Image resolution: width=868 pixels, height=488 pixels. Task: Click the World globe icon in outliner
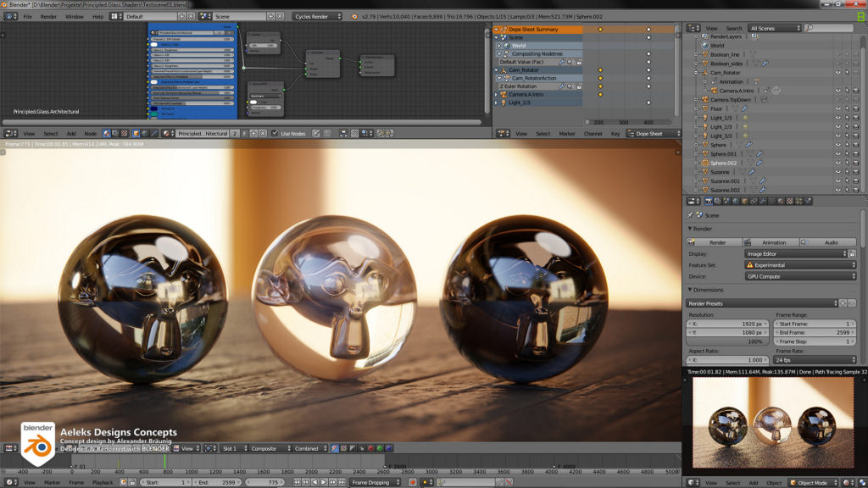(x=705, y=46)
